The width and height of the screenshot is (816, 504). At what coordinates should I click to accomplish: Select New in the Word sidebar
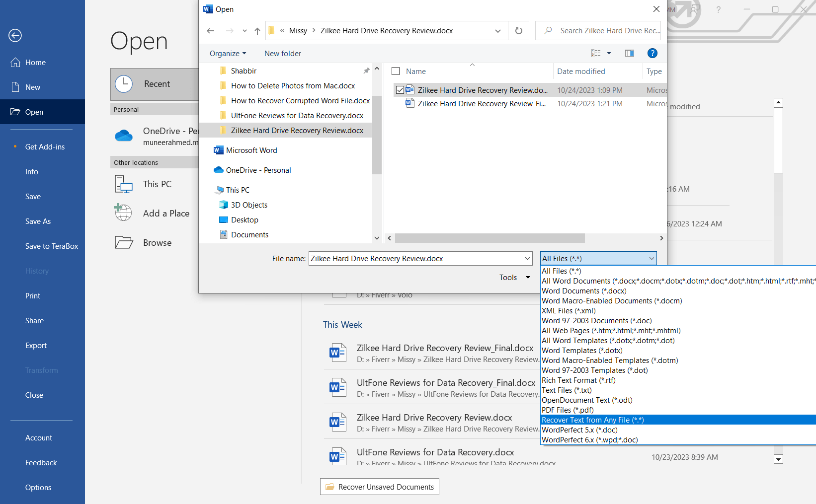[33, 87]
